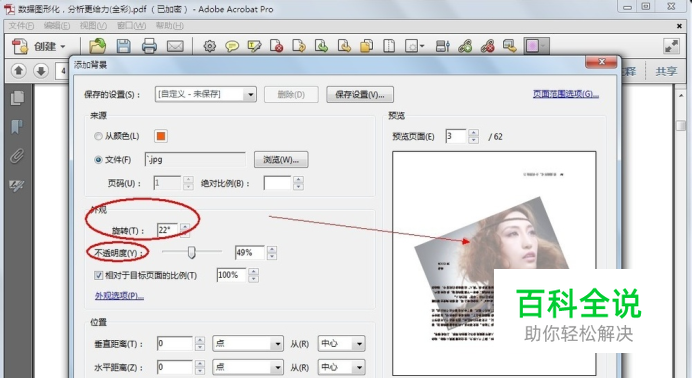692x378 pixels.
Task: Open the attachments paperclip panel
Action: pyautogui.click(x=17, y=156)
